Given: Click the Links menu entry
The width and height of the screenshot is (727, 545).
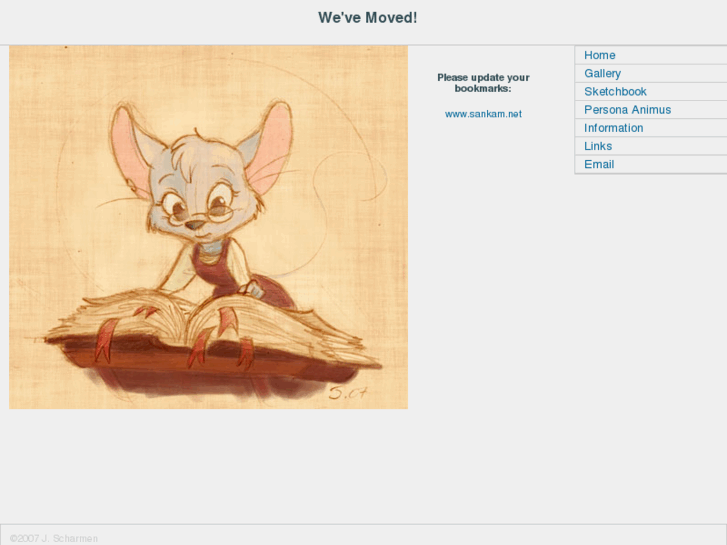Looking at the screenshot, I should coord(598,146).
